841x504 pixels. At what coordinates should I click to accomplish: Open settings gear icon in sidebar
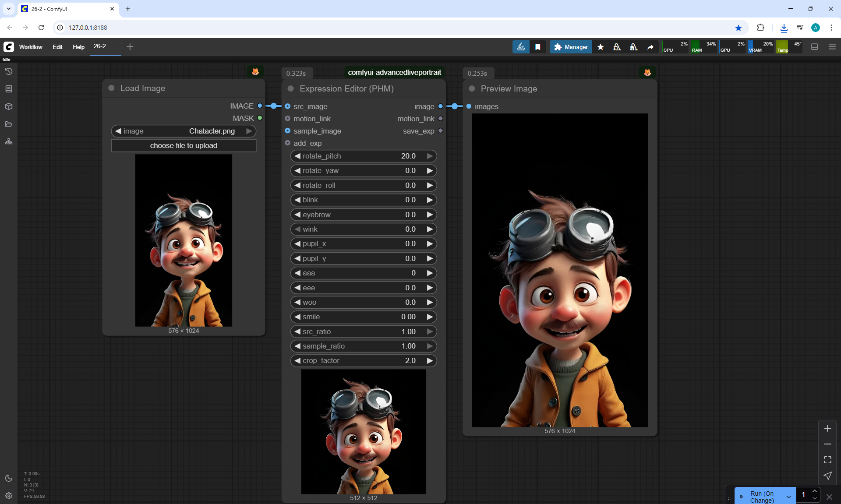(9, 496)
